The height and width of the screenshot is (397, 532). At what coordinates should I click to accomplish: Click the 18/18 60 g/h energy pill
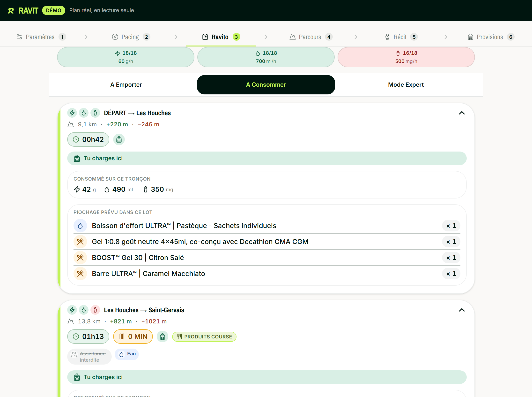pos(126,57)
